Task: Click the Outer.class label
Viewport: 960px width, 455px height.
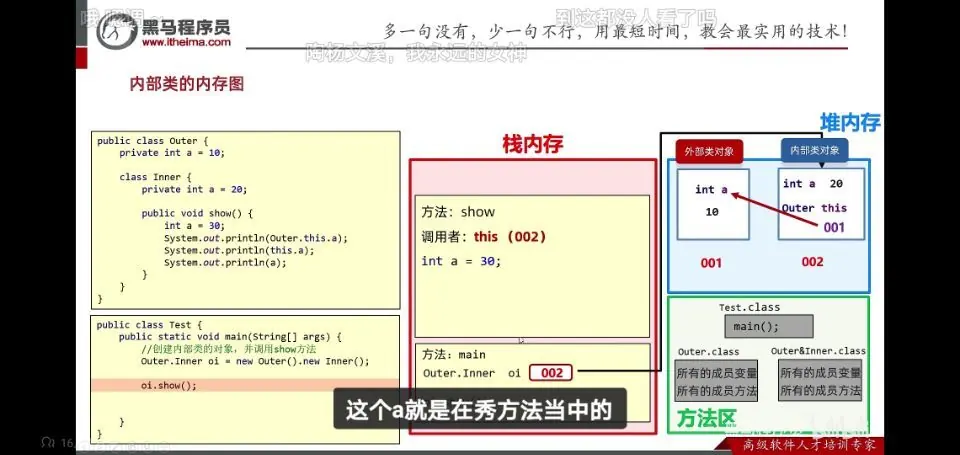Action: [x=708, y=352]
